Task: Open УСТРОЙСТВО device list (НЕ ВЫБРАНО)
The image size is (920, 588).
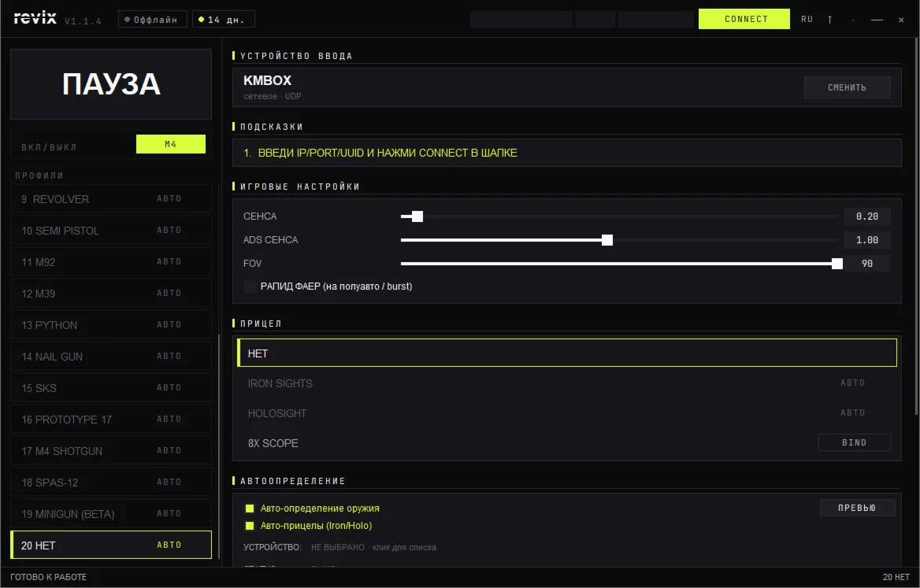Action: [x=373, y=547]
